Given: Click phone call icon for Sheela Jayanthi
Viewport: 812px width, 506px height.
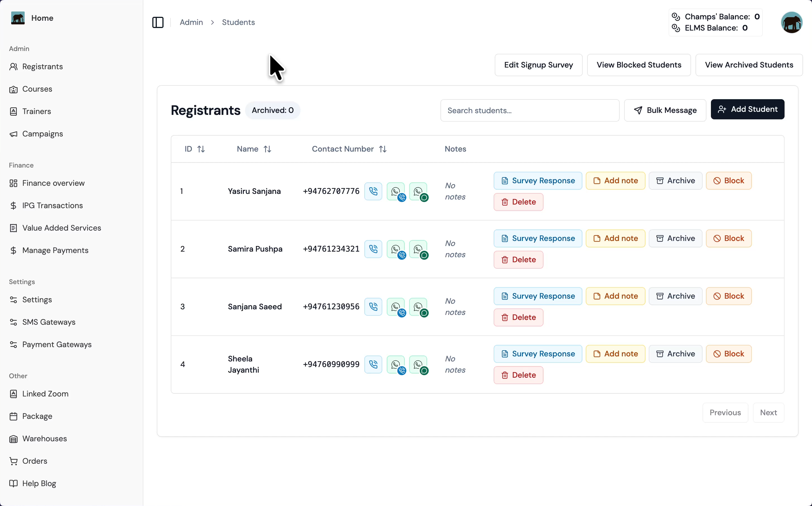Looking at the screenshot, I should tap(373, 365).
